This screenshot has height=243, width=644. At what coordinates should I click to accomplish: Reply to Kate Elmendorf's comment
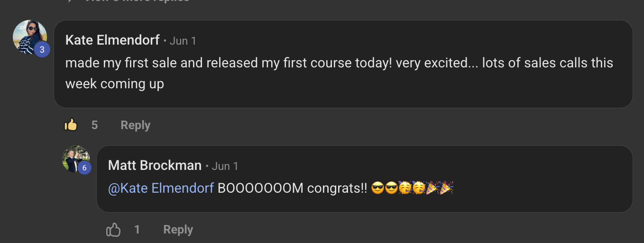pyautogui.click(x=135, y=125)
